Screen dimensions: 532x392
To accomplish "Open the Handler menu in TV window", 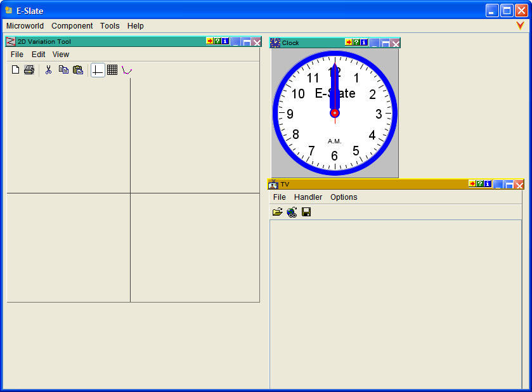I will [308, 197].
